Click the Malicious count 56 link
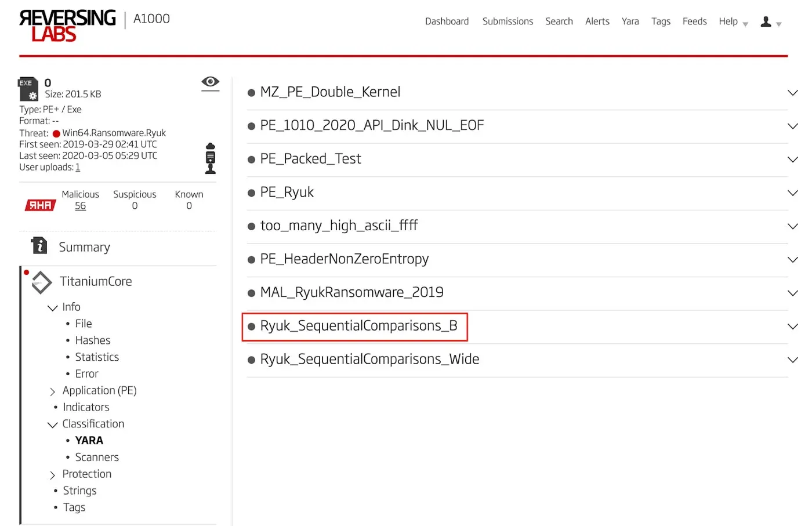Viewport: 812px width, 526px height. point(80,206)
